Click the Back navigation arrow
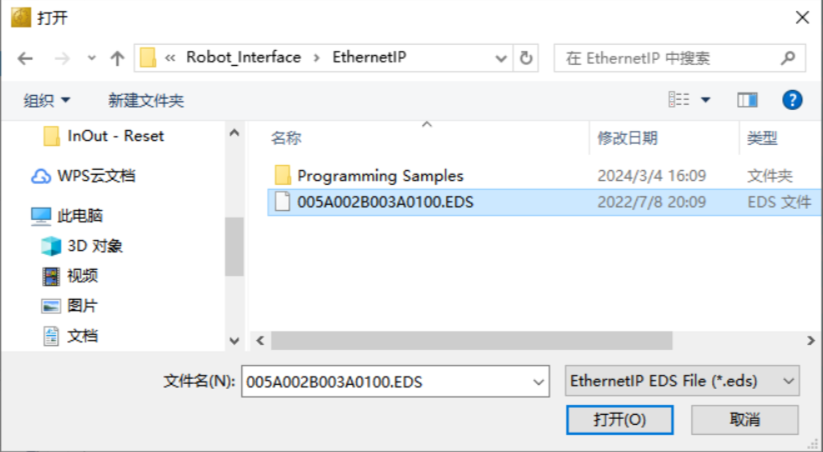 coord(25,58)
